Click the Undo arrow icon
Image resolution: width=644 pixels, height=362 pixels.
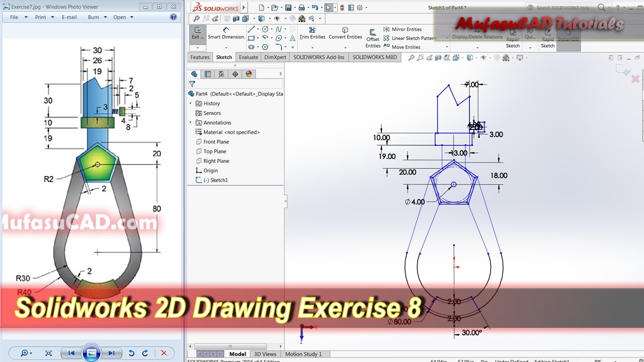pyautogui.click(x=314, y=8)
